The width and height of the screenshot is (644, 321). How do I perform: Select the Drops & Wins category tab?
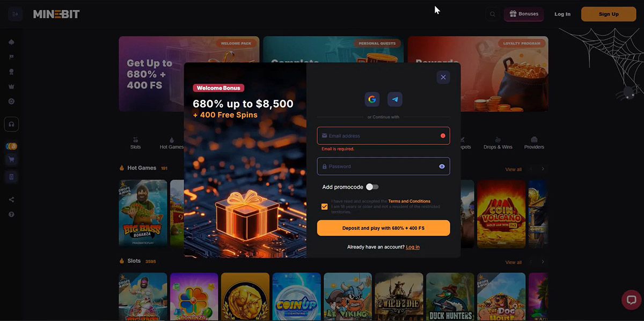498,143
